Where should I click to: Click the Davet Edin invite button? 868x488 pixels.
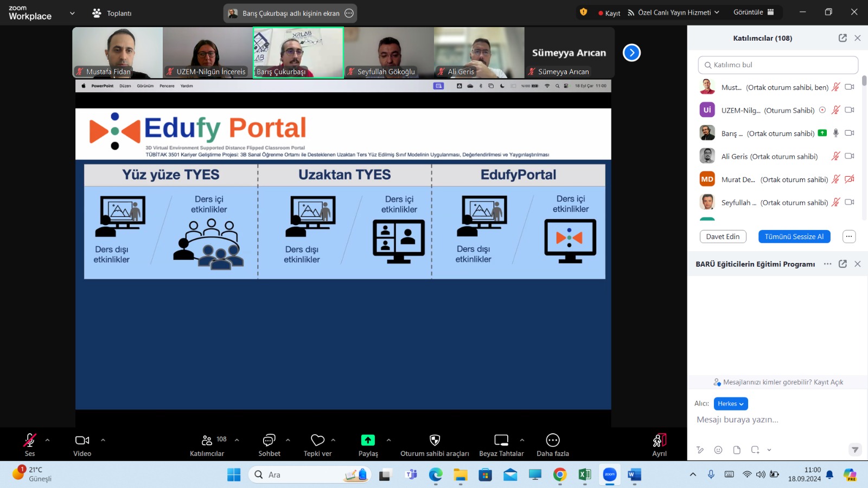tap(723, 236)
